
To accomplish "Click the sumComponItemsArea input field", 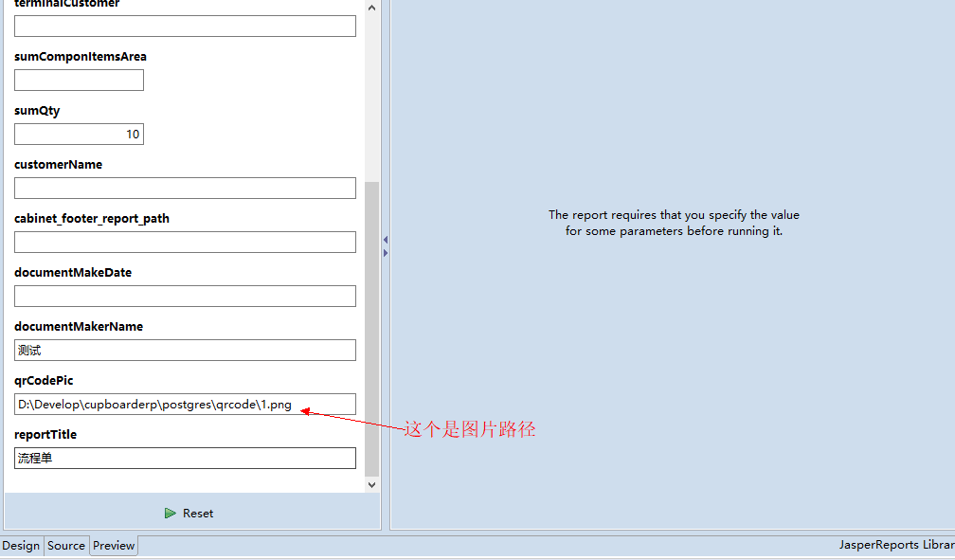I will [x=80, y=80].
